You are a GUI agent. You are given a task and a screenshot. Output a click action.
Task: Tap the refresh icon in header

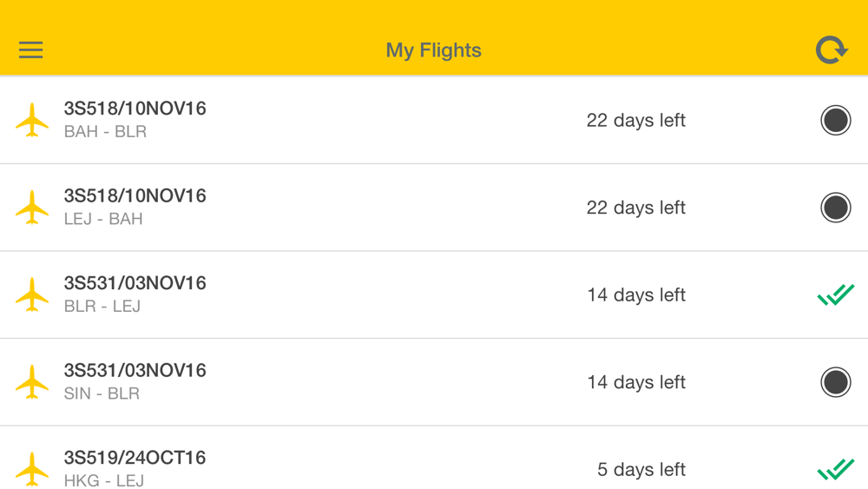point(831,50)
